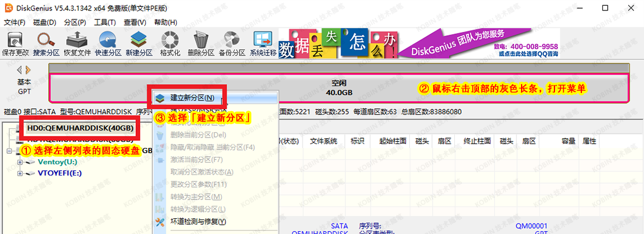Expand the Ventoy(U:) tree node
Viewport: 644px width, 234px height.
pos(20,162)
